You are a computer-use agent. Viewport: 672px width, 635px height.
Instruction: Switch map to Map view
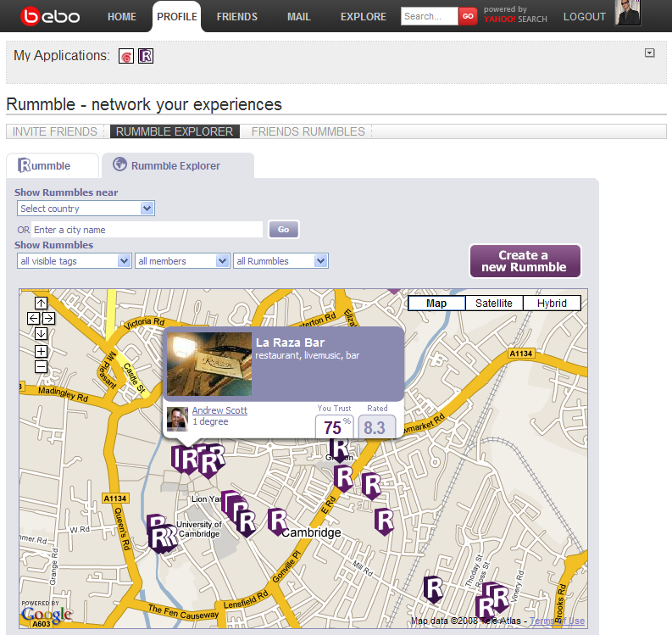point(436,304)
